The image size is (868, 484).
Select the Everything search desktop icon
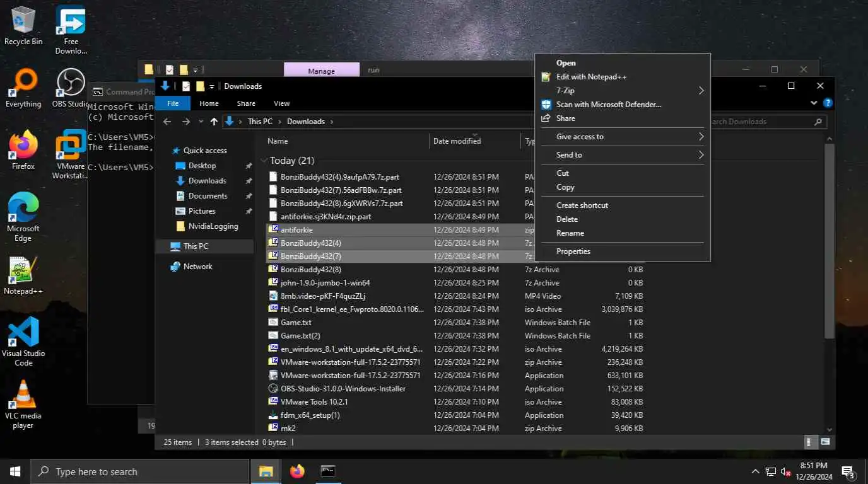click(x=23, y=89)
